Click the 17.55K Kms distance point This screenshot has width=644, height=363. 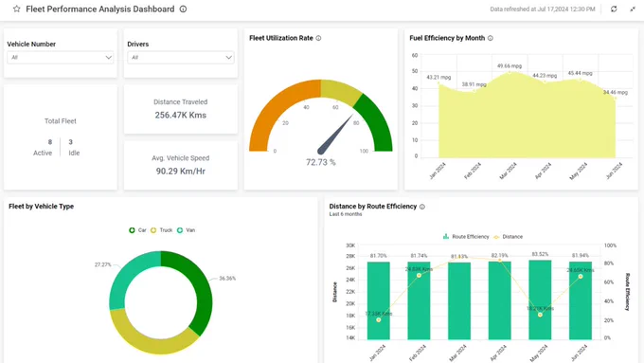[378, 319]
